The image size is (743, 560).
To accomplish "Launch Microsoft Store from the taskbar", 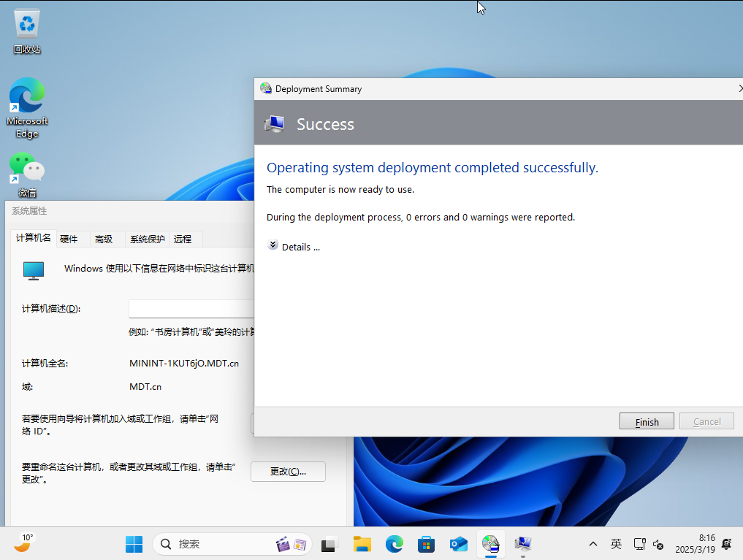I will (x=426, y=544).
